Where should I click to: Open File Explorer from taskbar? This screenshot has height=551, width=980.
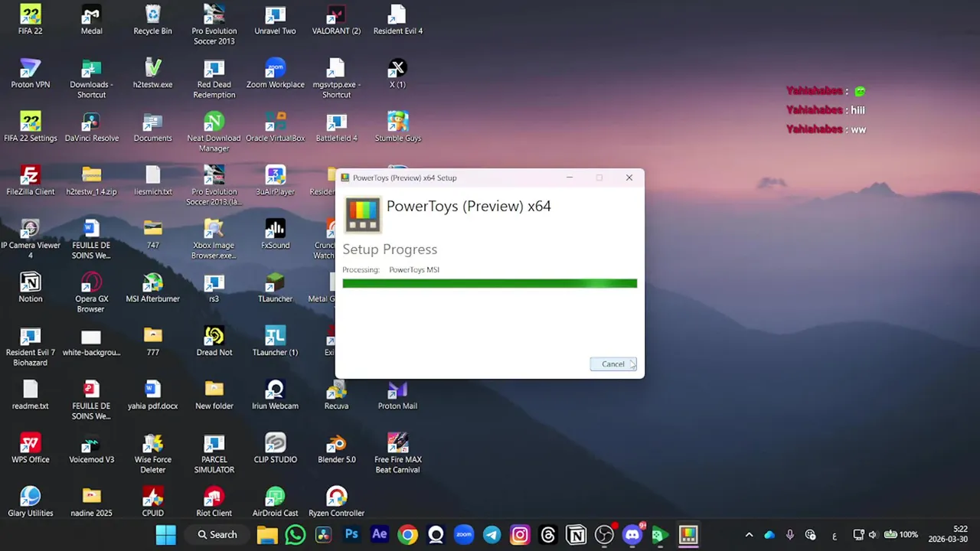tap(267, 535)
